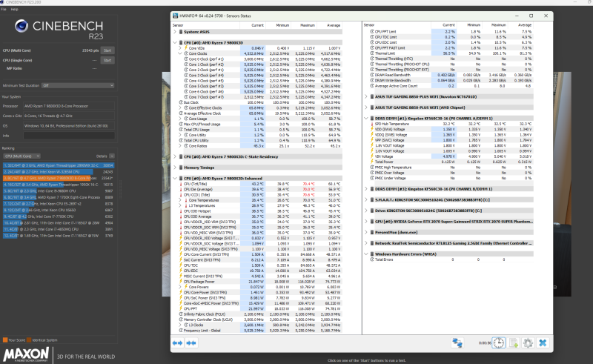Image resolution: width=593 pixels, height=364 pixels.
Task: Open the network/remote monitoring icon in HWiNFO
Action: coord(457,343)
